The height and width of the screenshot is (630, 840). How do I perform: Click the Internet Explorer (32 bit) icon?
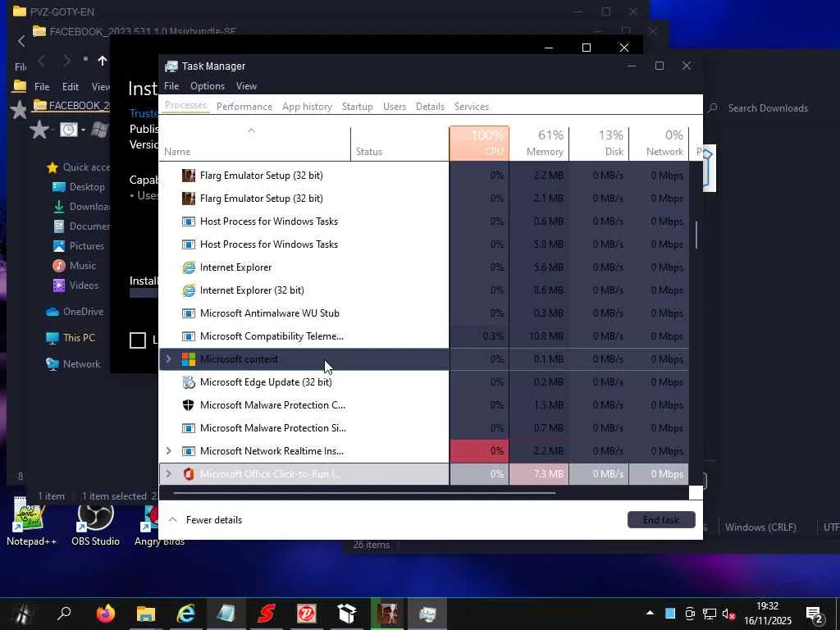click(x=189, y=290)
